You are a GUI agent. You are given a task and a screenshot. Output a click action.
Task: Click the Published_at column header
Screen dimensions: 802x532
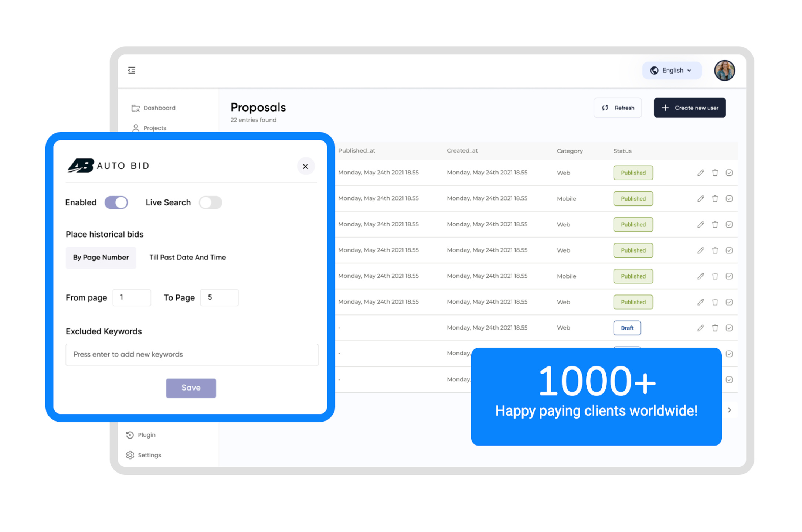click(x=357, y=151)
